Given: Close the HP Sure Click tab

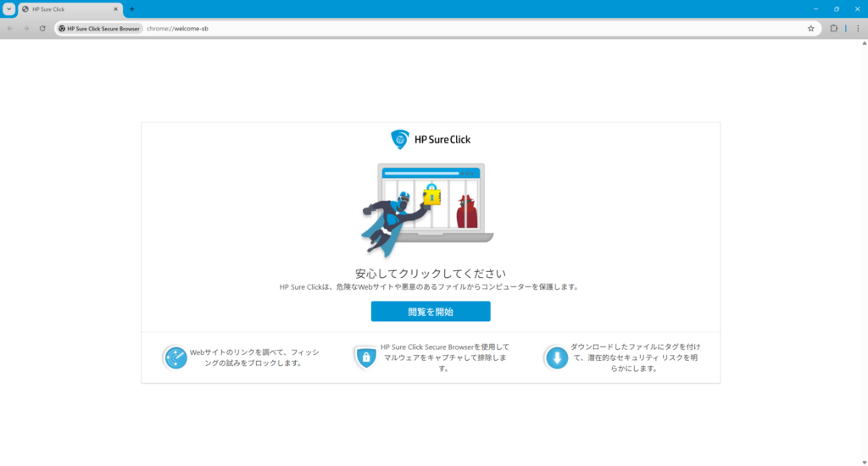Looking at the screenshot, I should pos(115,8).
